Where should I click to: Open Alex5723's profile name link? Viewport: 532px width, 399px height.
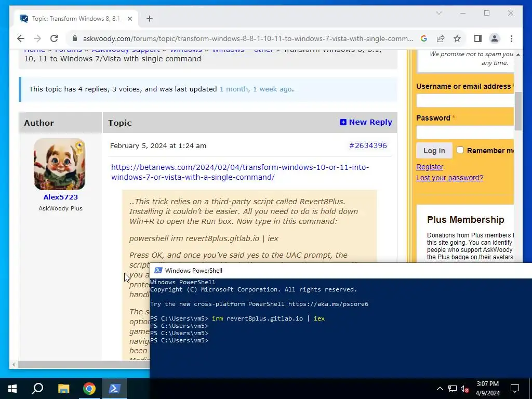(x=60, y=197)
